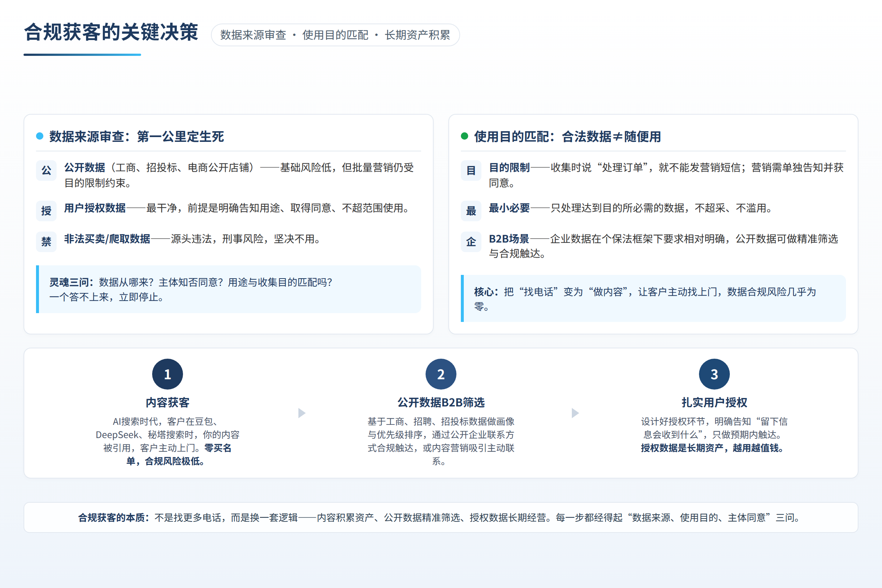Click the bold term 公开数据

tap(85, 167)
